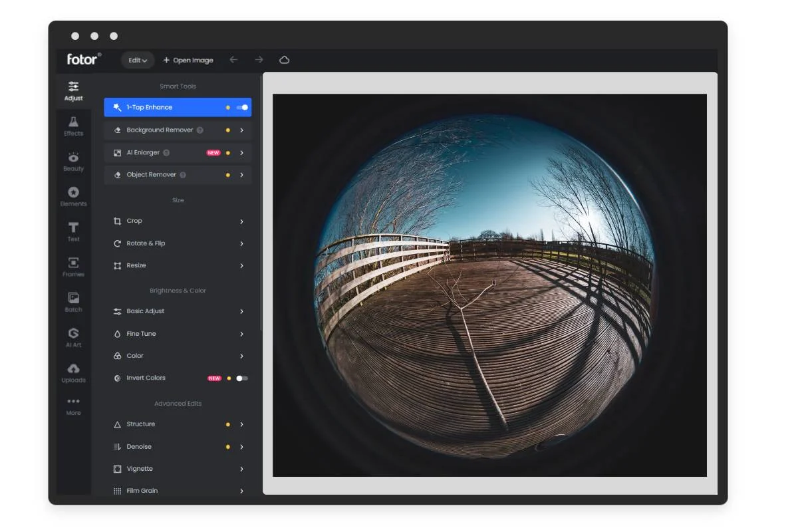Viewport: 798px width, 532px height.
Task: Expand Object Remover chevron
Action: point(241,175)
